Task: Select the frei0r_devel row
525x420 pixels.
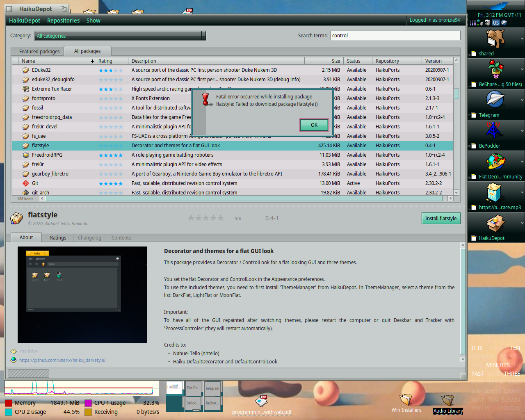Action: tap(233, 127)
